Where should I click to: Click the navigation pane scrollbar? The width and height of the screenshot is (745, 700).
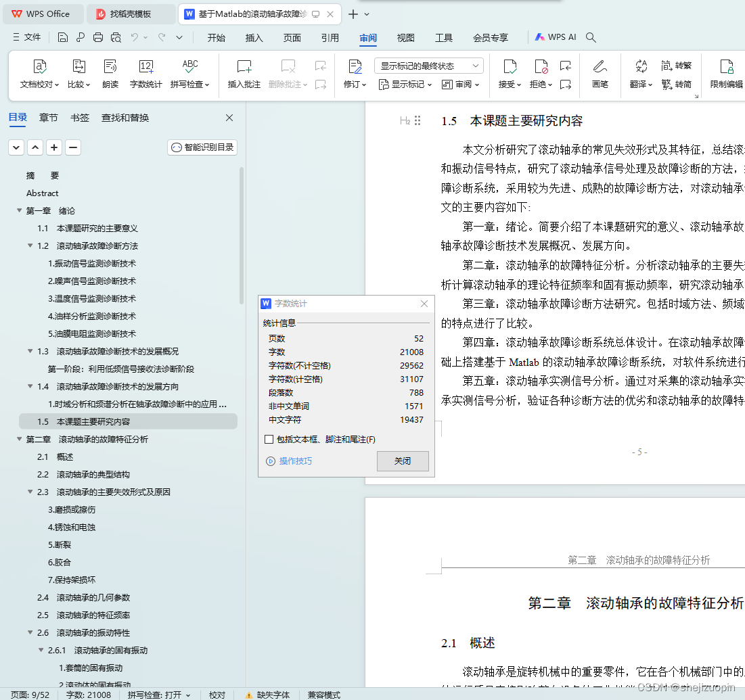pyautogui.click(x=242, y=235)
